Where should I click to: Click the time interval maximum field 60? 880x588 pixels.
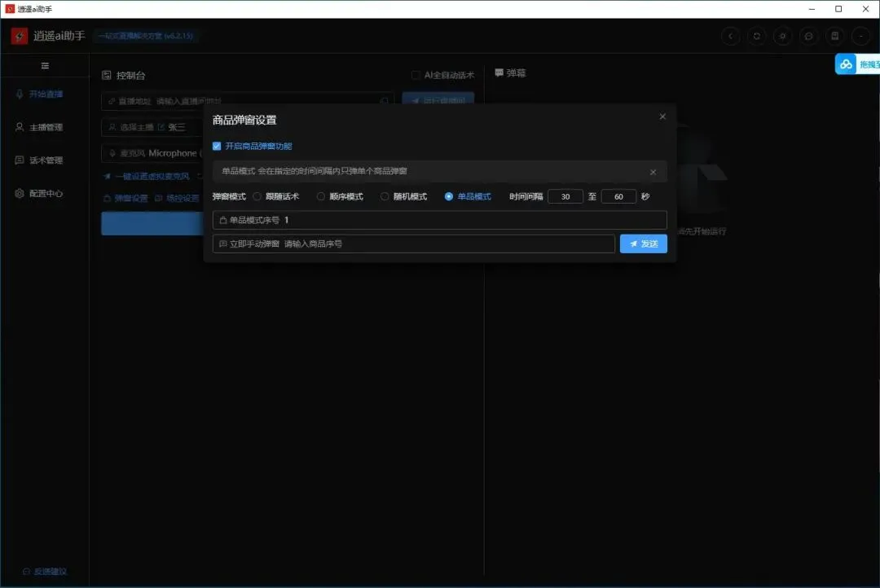pyautogui.click(x=618, y=196)
